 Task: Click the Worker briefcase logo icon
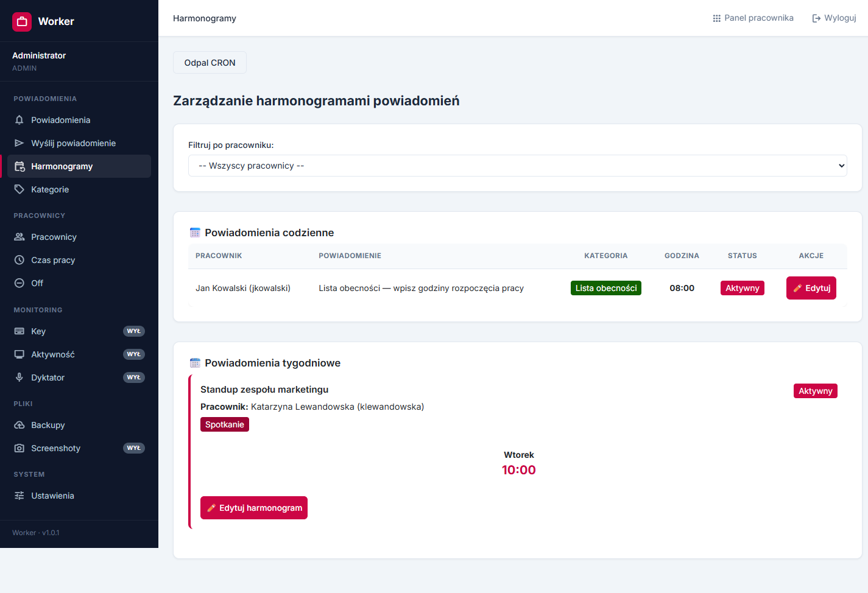(22, 21)
